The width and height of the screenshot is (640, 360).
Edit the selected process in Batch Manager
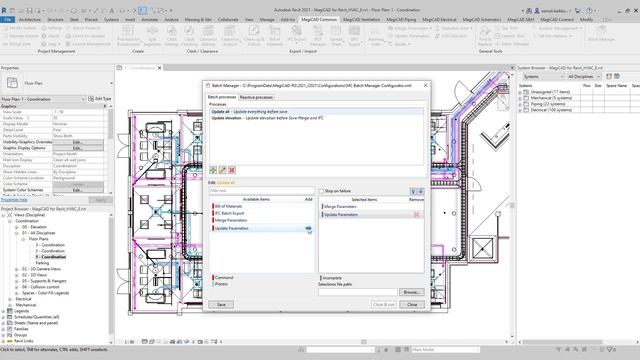pyautogui.click(x=222, y=170)
